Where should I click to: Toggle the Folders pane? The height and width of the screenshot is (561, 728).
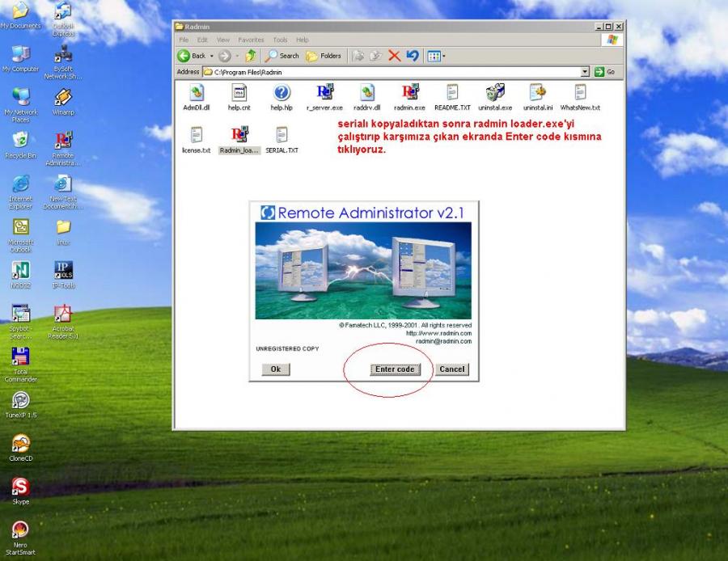[x=324, y=56]
